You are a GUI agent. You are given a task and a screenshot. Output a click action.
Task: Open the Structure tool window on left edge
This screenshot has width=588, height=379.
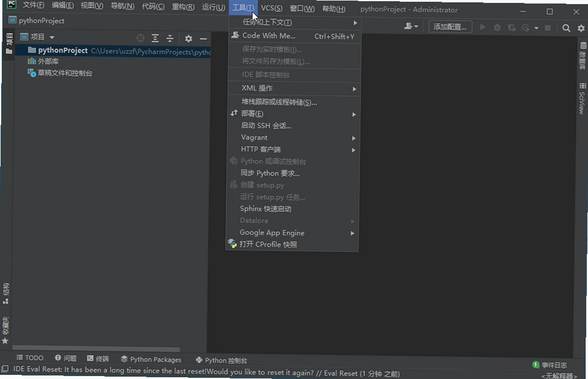pos(6,293)
